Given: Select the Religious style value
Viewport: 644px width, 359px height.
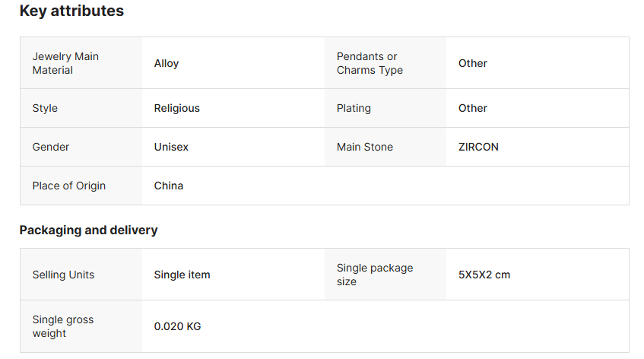Looking at the screenshot, I should [176, 108].
